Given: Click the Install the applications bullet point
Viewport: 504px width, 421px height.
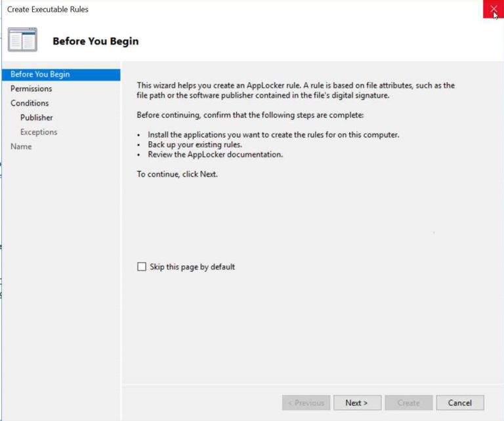Looking at the screenshot, I should (273, 134).
